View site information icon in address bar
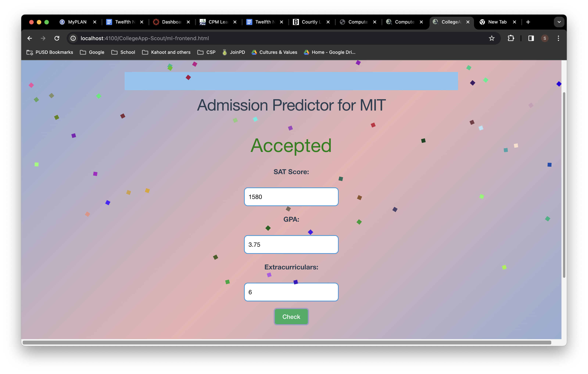 [x=73, y=38]
